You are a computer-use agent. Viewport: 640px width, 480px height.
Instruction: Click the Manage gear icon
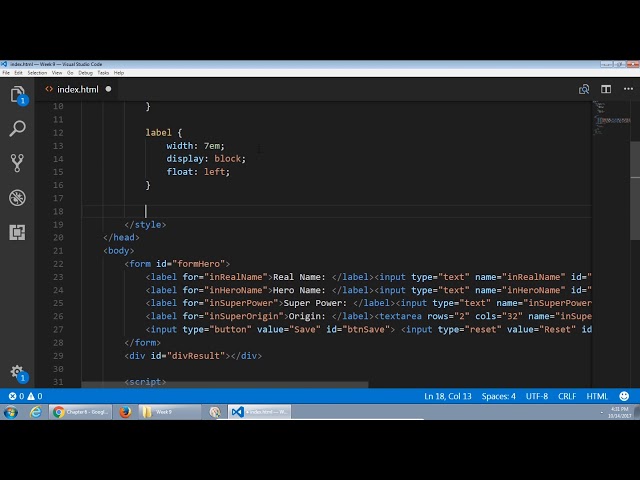tap(17, 372)
